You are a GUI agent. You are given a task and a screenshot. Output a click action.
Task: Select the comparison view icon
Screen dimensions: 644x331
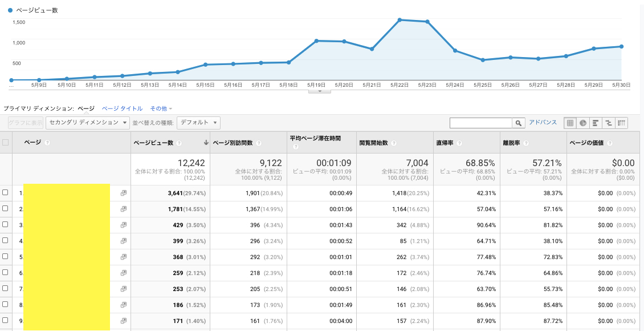pyautogui.click(x=609, y=123)
